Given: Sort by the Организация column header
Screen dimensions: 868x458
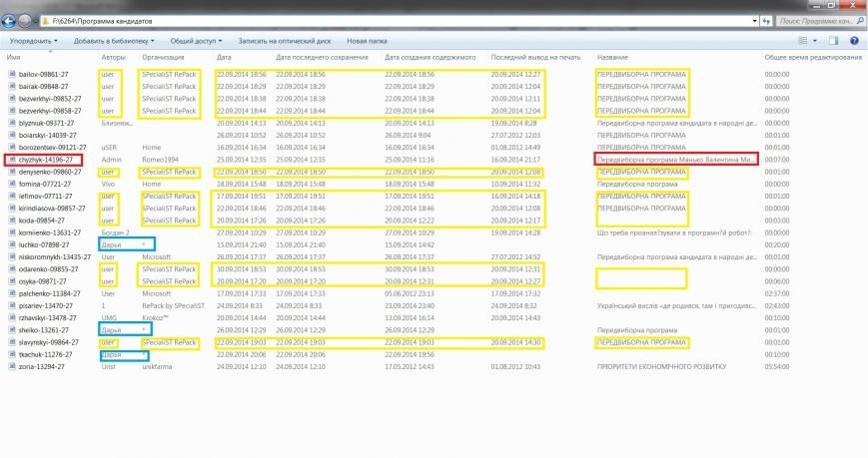Looking at the screenshot, I should coord(163,57).
